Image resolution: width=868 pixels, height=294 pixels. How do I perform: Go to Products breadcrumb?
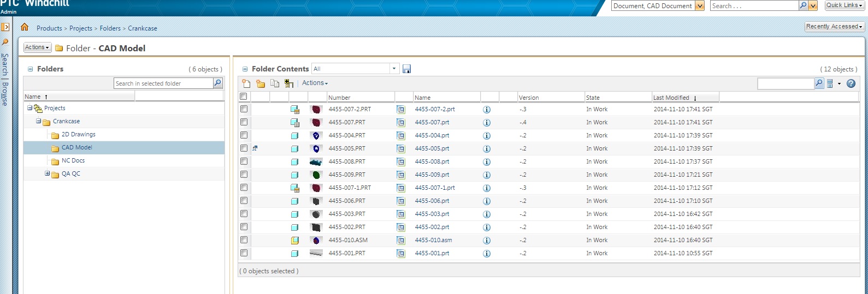[x=49, y=28]
